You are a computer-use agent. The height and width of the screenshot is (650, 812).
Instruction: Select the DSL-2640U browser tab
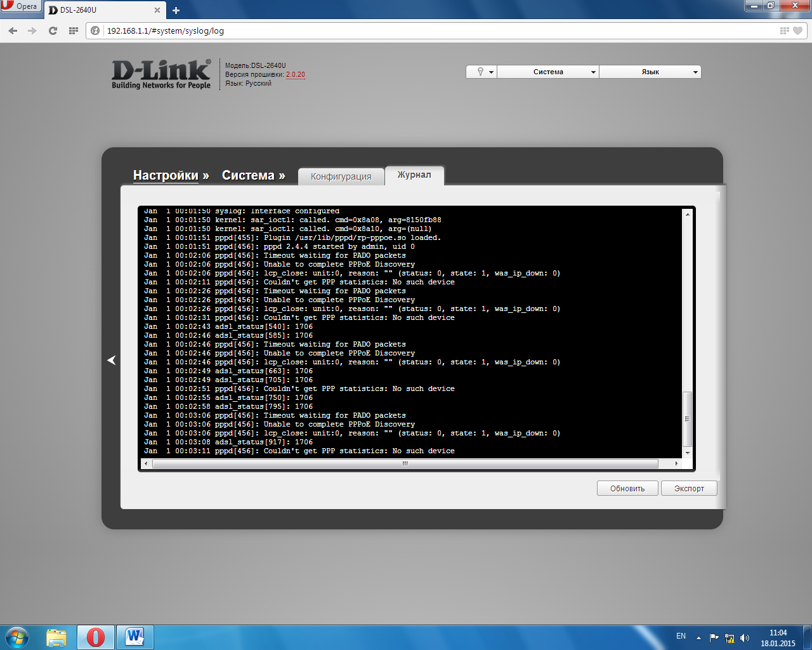(x=105, y=10)
